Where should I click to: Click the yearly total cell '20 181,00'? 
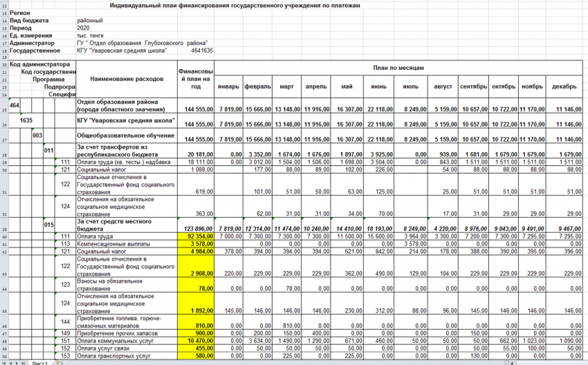[x=195, y=151]
